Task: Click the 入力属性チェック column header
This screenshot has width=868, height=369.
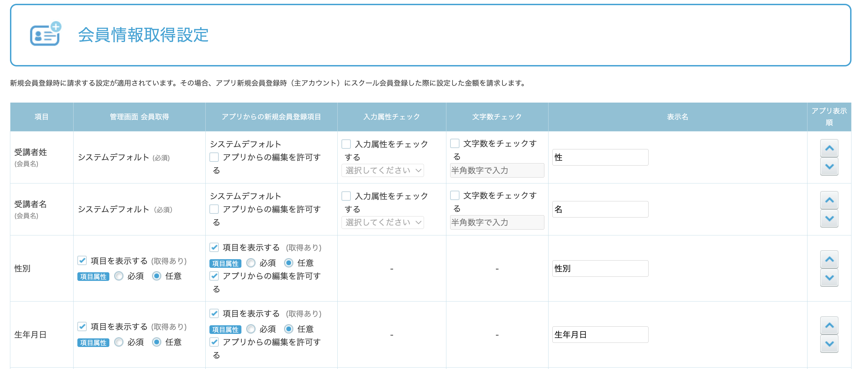Action: tap(392, 117)
